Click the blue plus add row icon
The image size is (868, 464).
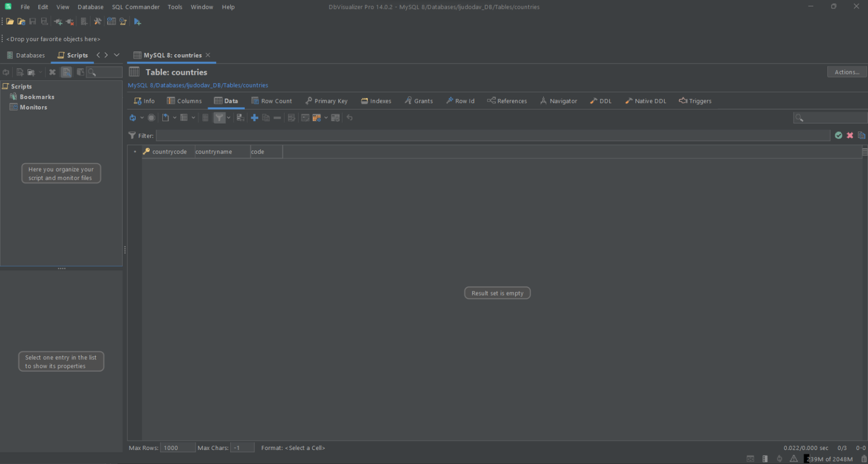[254, 118]
